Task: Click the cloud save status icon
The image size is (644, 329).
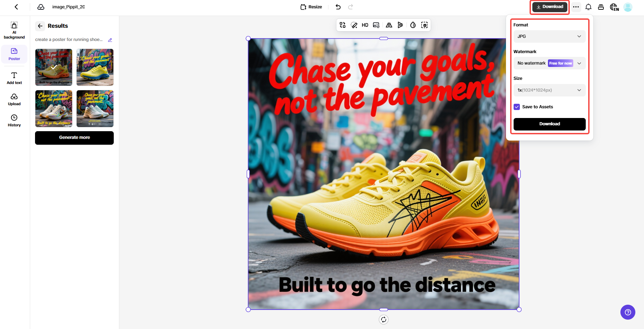Action: point(41,7)
